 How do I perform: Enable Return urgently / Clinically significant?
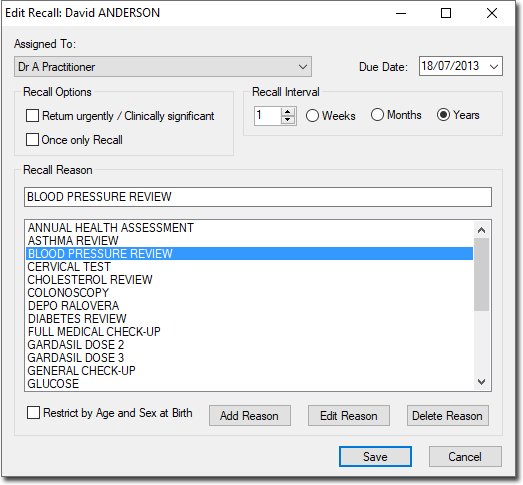32,116
